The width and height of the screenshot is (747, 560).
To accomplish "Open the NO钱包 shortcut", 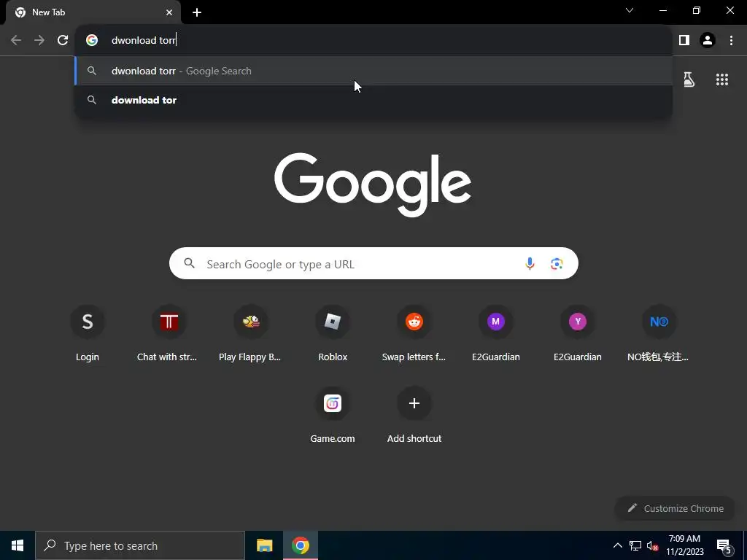I will click(x=659, y=333).
